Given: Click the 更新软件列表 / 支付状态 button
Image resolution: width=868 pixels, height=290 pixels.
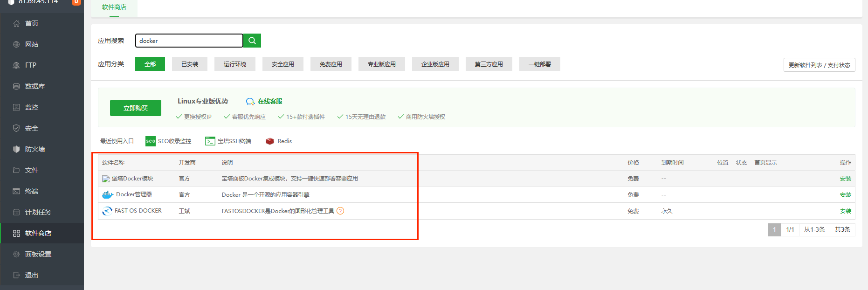Looking at the screenshot, I should (x=820, y=65).
